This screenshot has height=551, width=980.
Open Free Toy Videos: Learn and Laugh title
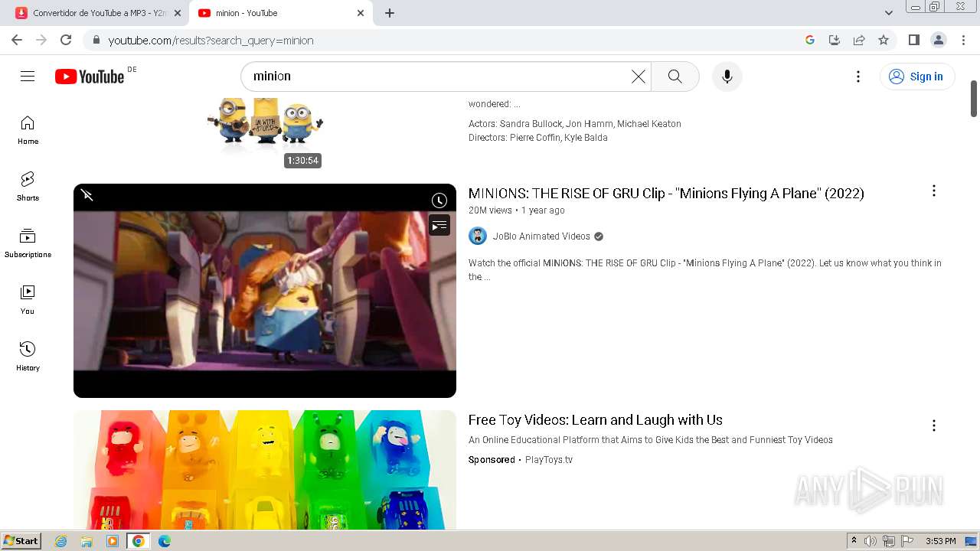click(x=596, y=420)
